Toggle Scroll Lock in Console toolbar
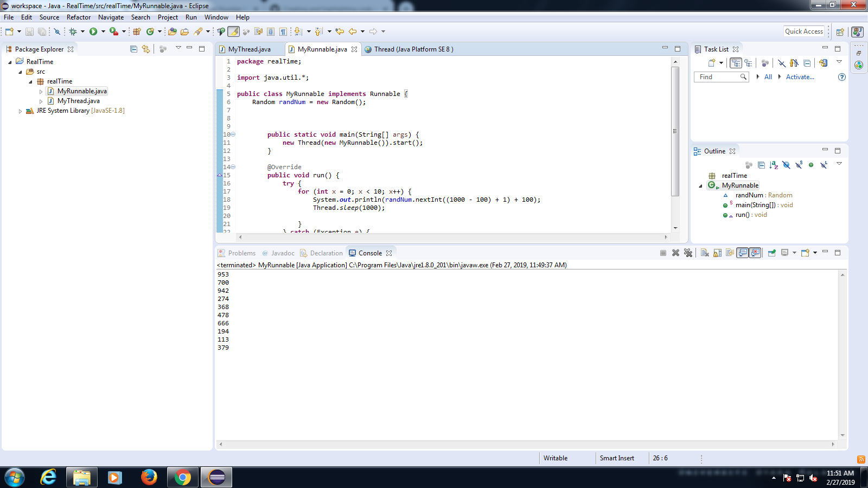 [717, 253]
